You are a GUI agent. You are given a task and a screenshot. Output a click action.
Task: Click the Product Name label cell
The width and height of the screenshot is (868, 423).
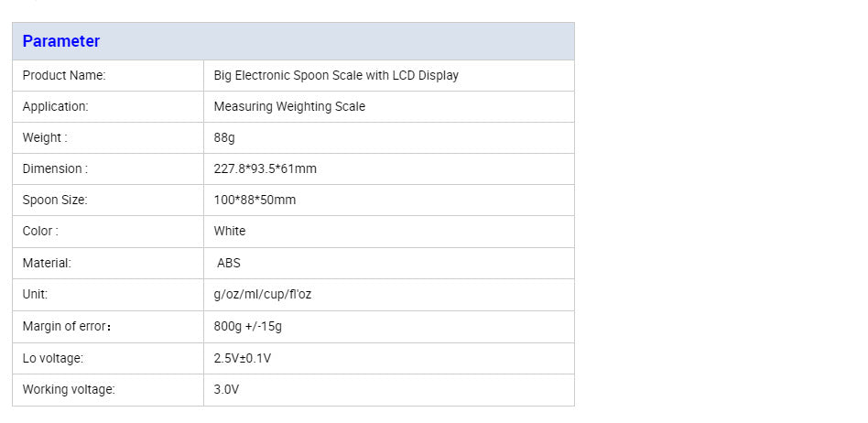tap(64, 75)
